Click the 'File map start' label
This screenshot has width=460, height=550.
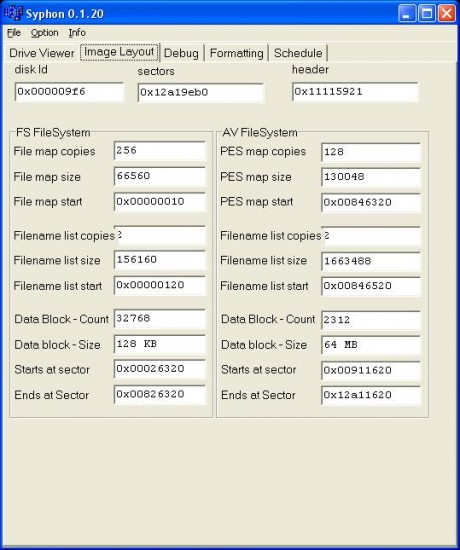pyautogui.click(x=48, y=202)
